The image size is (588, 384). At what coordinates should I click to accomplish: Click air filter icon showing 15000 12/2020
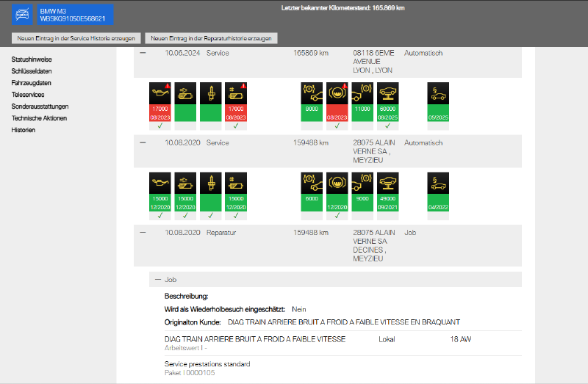[x=185, y=183]
